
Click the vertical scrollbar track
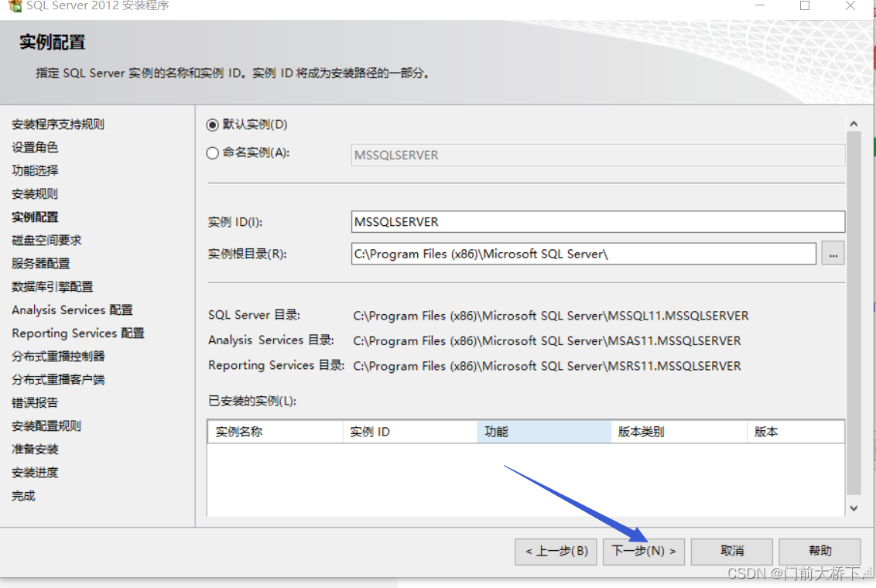854,314
